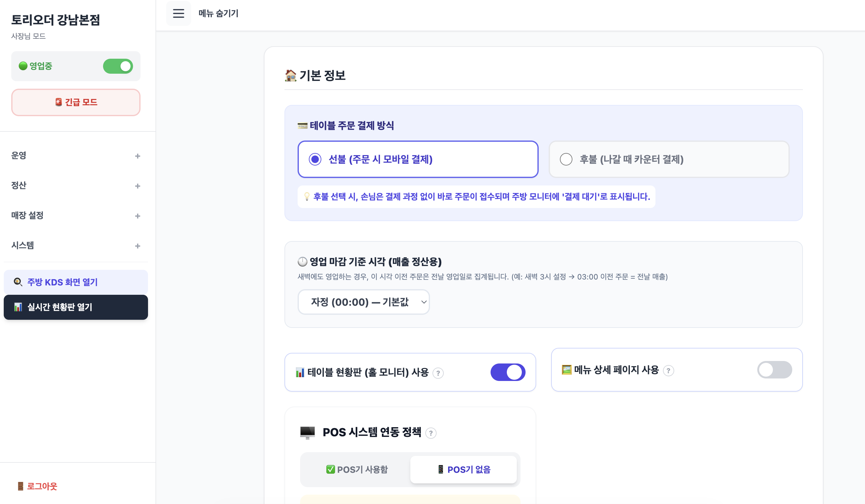Click the clock icon beside 영업 마감 기준 시각

pyautogui.click(x=302, y=262)
